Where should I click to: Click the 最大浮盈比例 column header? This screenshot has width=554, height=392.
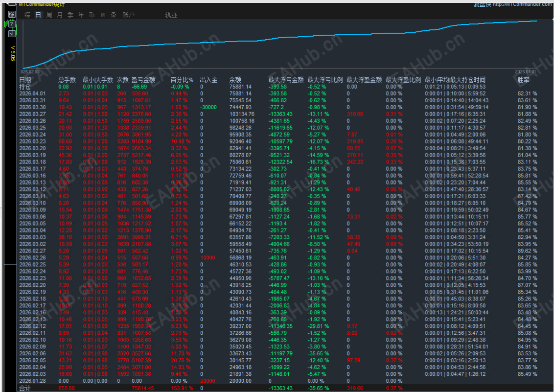tap(403, 80)
